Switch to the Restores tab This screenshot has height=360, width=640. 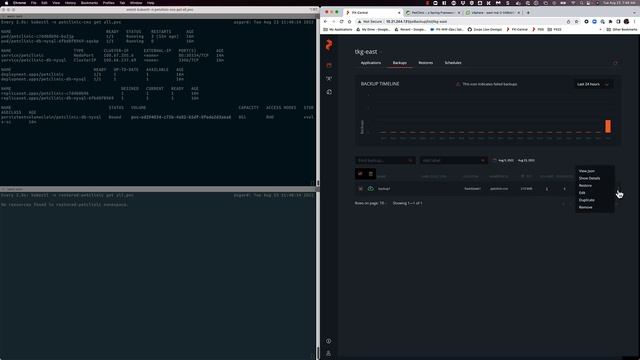pyautogui.click(x=425, y=63)
